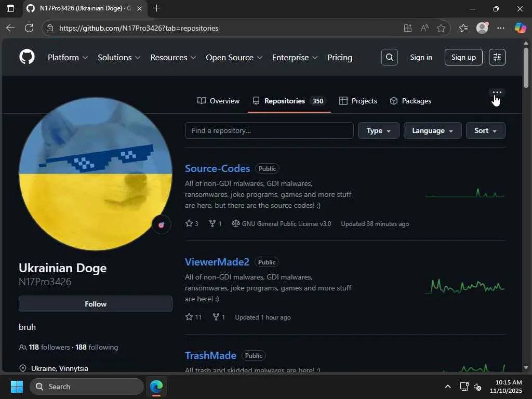Image resolution: width=532 pixels, height=399 pixels.
Task: Click ViewerMade2 fork count icon
Action: point(216,317)
